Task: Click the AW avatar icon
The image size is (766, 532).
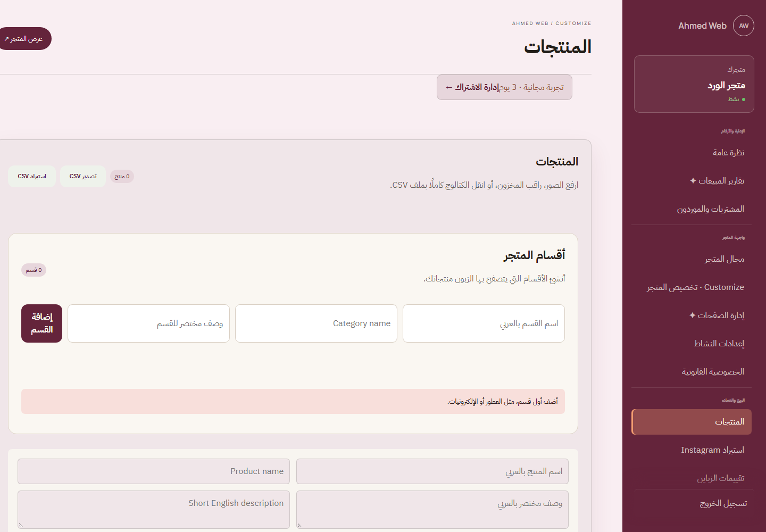Action: pos(744,26)
